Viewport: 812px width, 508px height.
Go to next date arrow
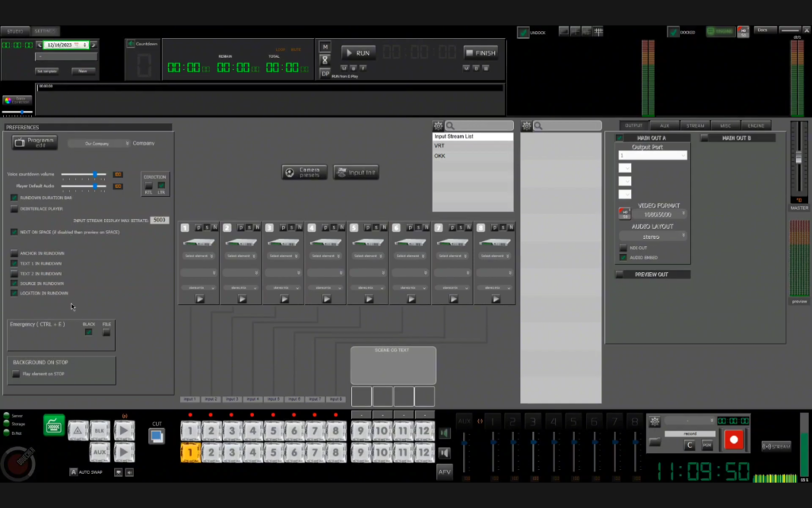coord(94,45)
